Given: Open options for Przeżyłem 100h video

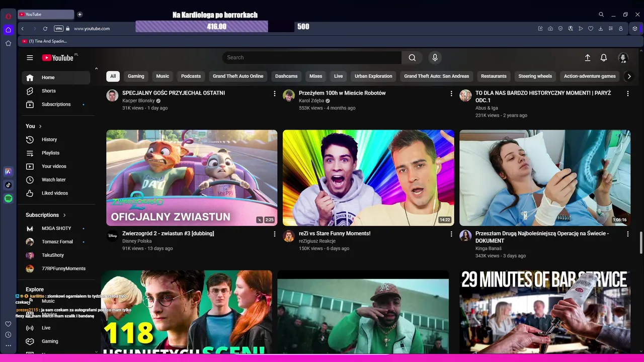Looking at the screenshot, I should point(451,94).
